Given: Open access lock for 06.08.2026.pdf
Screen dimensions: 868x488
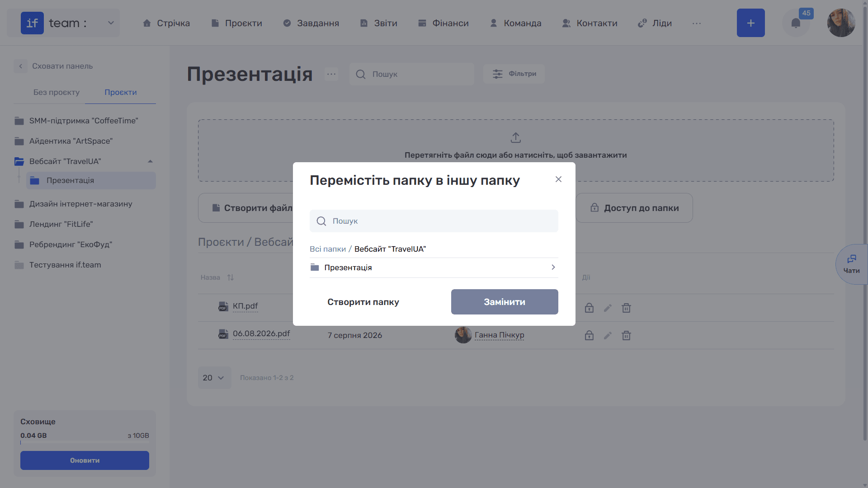Looking at the screenshot, I should click(589, 335).
